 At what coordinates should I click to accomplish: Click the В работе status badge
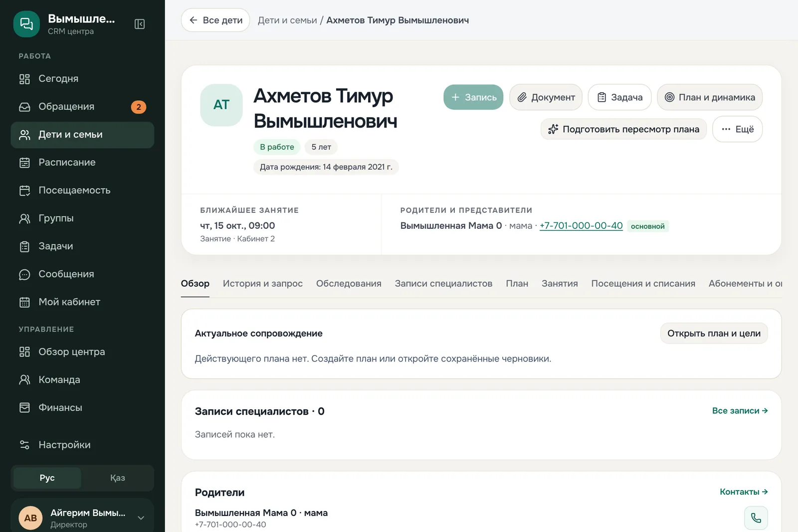(277, 147)
